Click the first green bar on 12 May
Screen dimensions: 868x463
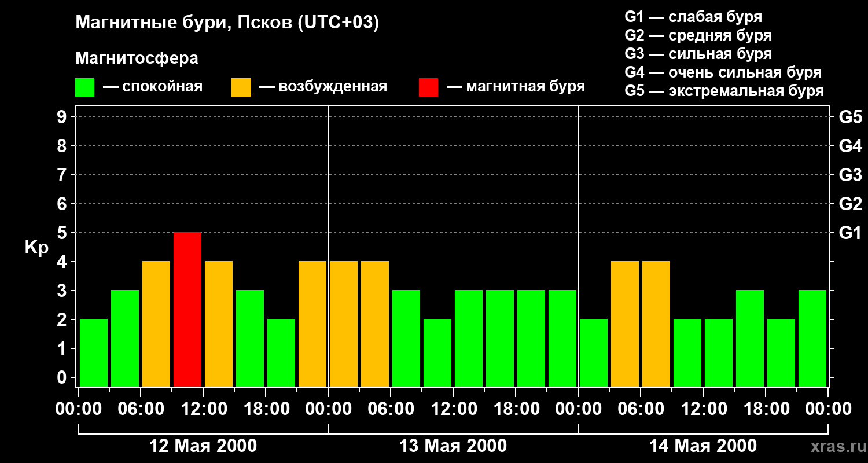(x=94, y=352)
